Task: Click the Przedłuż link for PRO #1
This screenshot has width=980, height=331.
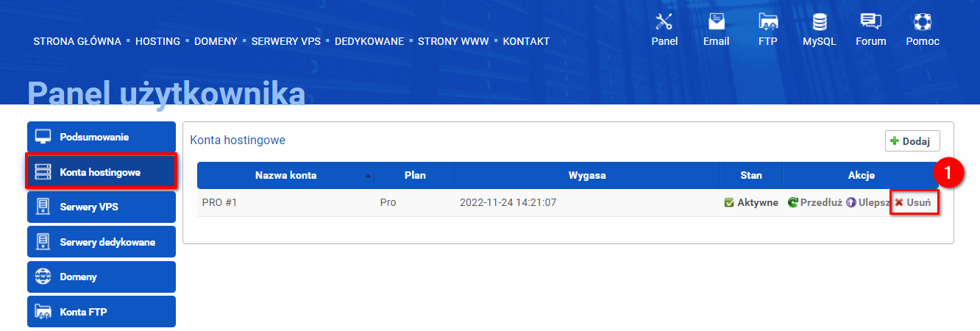Action: pos(814,202)
